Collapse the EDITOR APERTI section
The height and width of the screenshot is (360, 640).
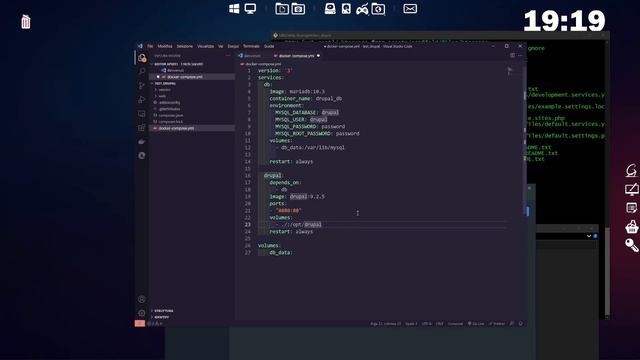(192, 64)
